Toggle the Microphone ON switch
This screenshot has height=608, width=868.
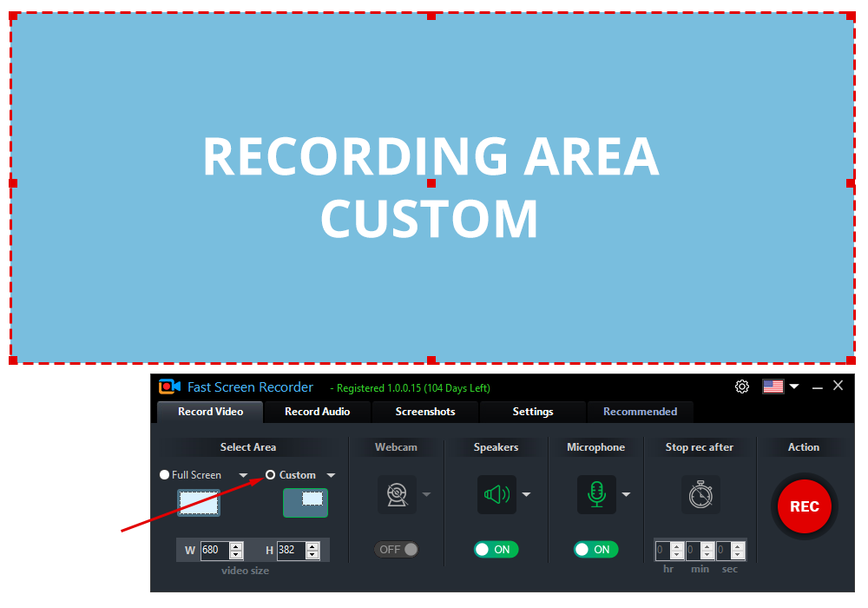click(596, 549)
